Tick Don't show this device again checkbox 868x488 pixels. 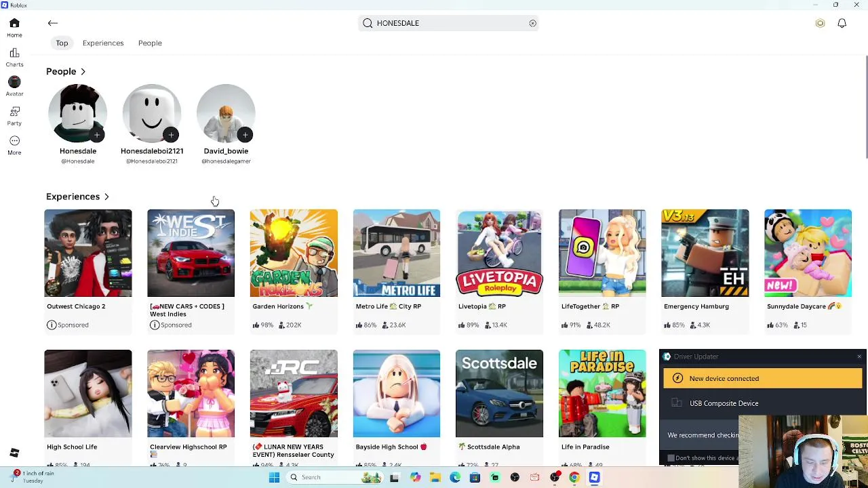[x=671, y=458]
